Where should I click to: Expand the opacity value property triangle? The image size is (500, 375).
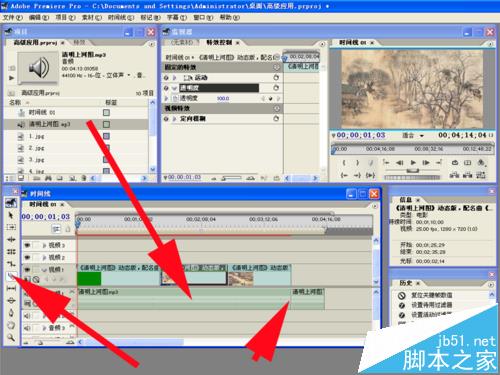point(166,98)
